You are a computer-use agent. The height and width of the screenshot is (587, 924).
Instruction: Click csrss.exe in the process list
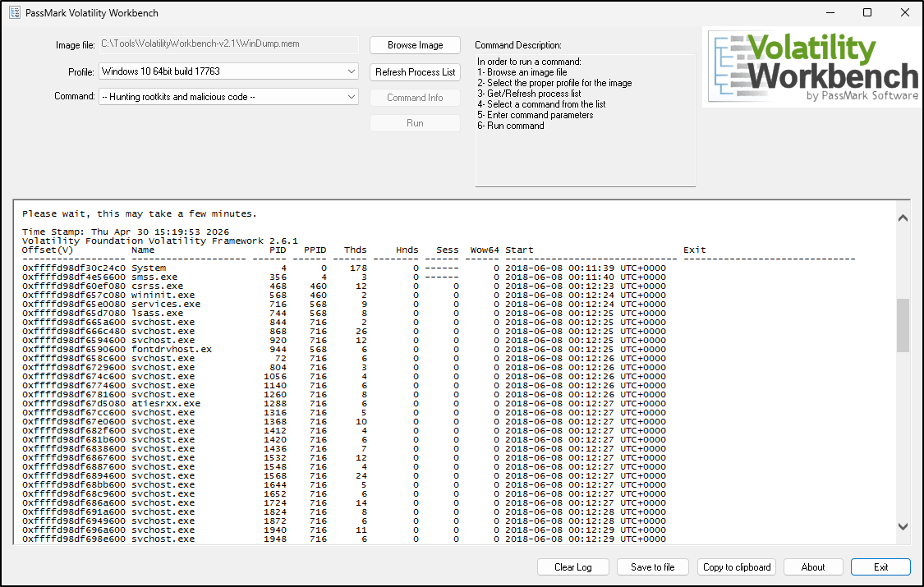coord(158,287)
